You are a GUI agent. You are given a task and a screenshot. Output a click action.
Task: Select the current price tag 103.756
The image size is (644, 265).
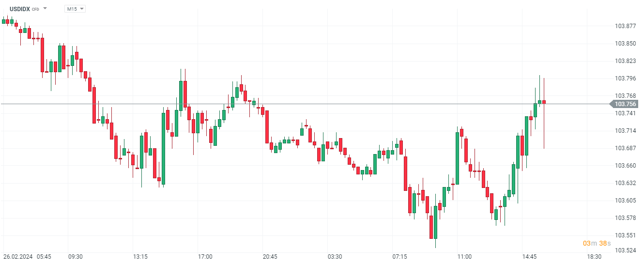coord(626,104)
